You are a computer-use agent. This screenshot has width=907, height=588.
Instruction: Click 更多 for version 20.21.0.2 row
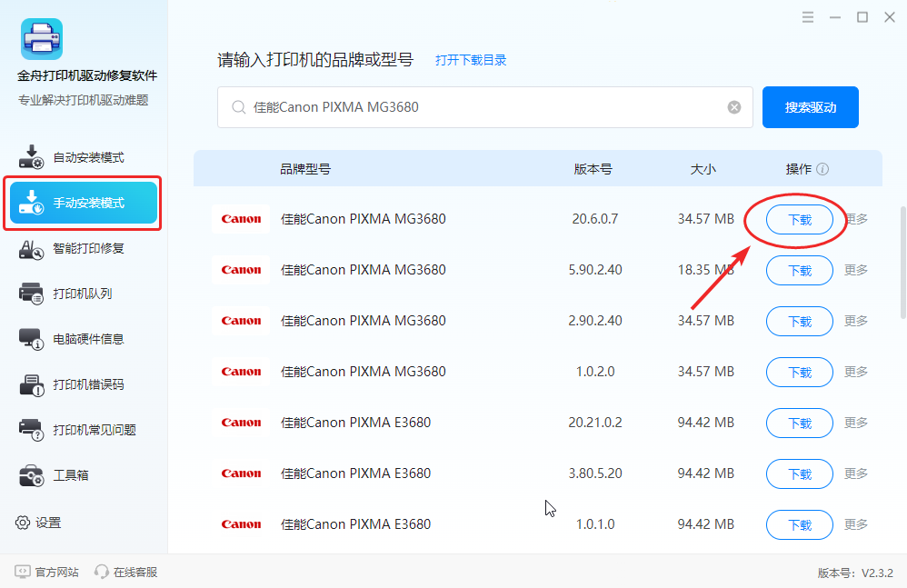pyautogui.click(x=856, y=423)
